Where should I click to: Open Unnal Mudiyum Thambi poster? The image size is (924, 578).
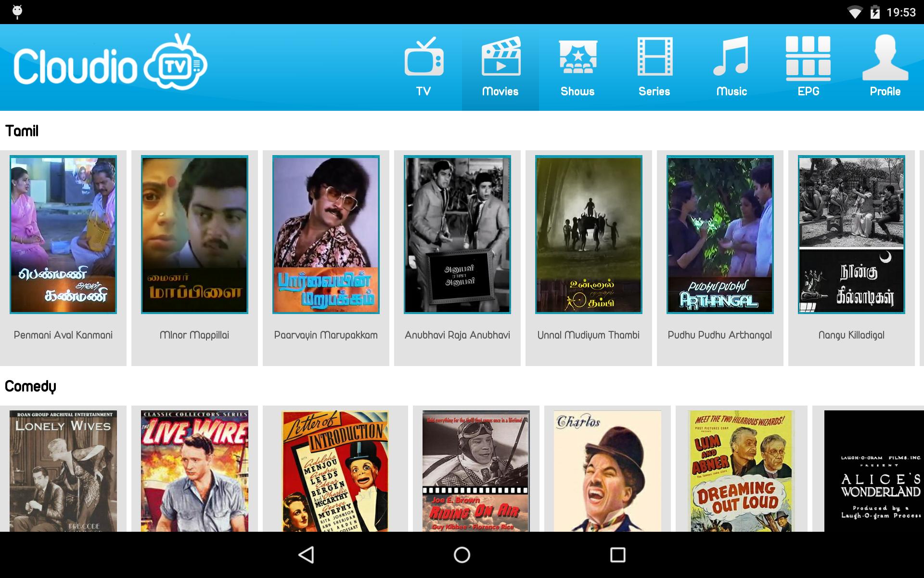(x=589, y=235)
